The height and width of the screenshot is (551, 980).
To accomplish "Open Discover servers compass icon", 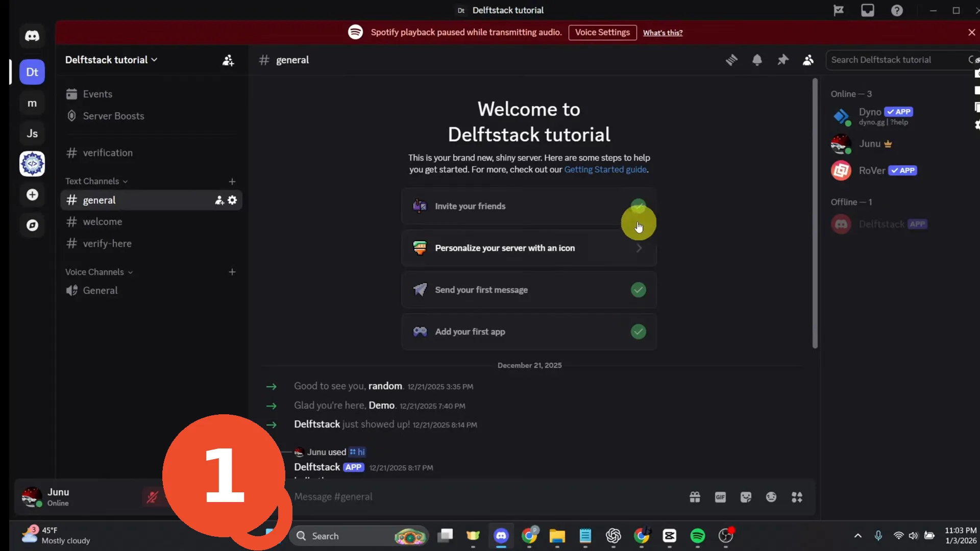I will 32,226.
